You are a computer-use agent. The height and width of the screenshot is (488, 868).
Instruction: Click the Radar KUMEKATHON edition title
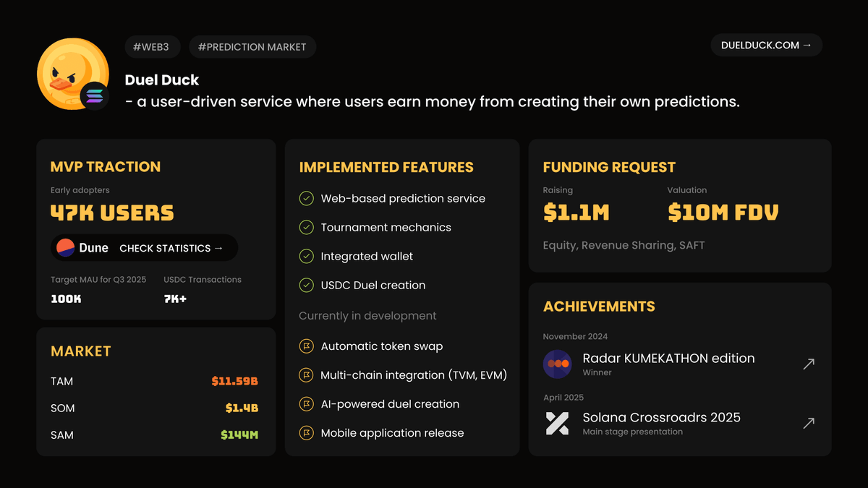click(x=668, y=358)
